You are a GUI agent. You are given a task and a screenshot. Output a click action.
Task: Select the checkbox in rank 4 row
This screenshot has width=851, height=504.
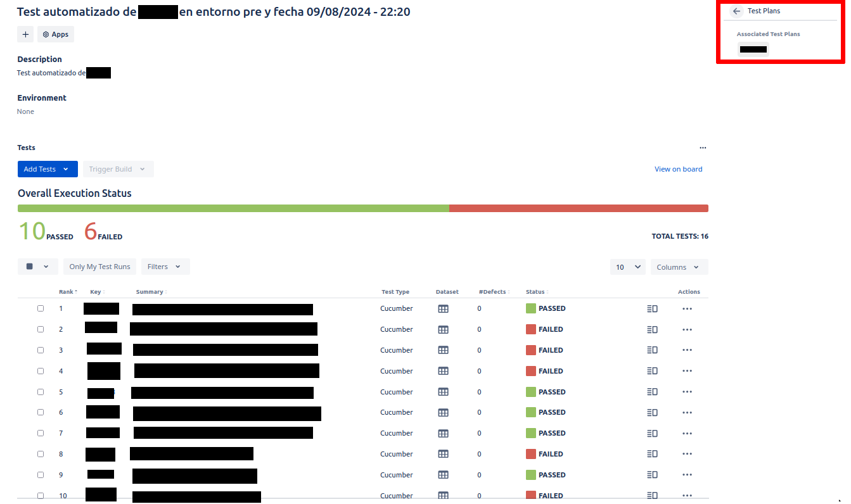41,371
